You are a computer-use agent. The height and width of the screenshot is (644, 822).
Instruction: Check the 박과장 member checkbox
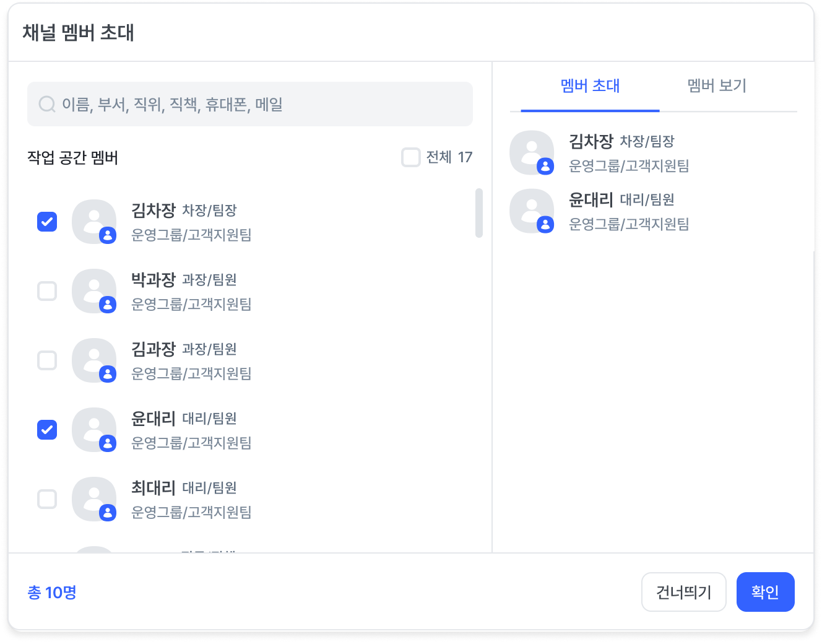[x=47, y=291]
